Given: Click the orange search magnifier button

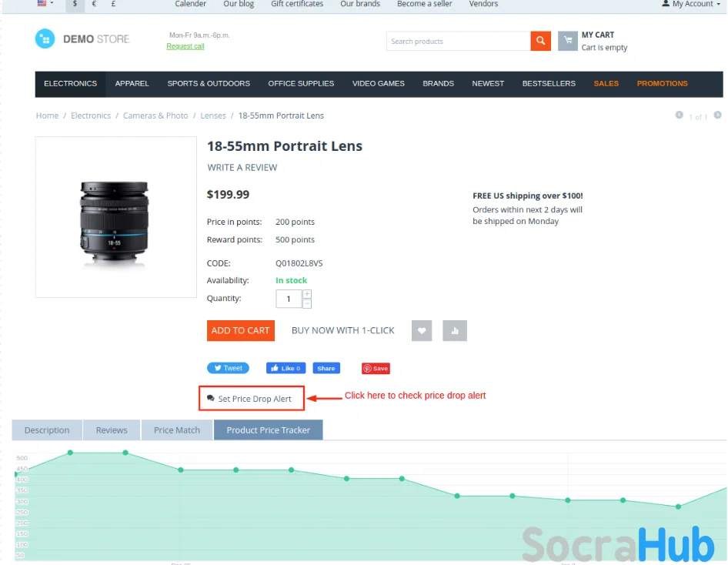Looking at the screenshot, I should coord(540,41).
